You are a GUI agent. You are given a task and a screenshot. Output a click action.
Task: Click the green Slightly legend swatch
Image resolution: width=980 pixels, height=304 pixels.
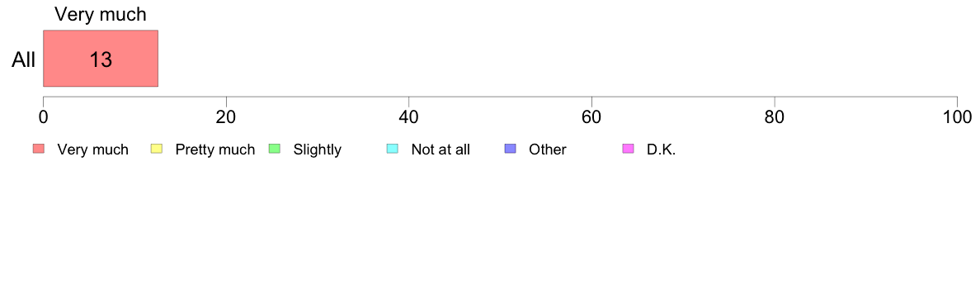[x=274, y=149]
